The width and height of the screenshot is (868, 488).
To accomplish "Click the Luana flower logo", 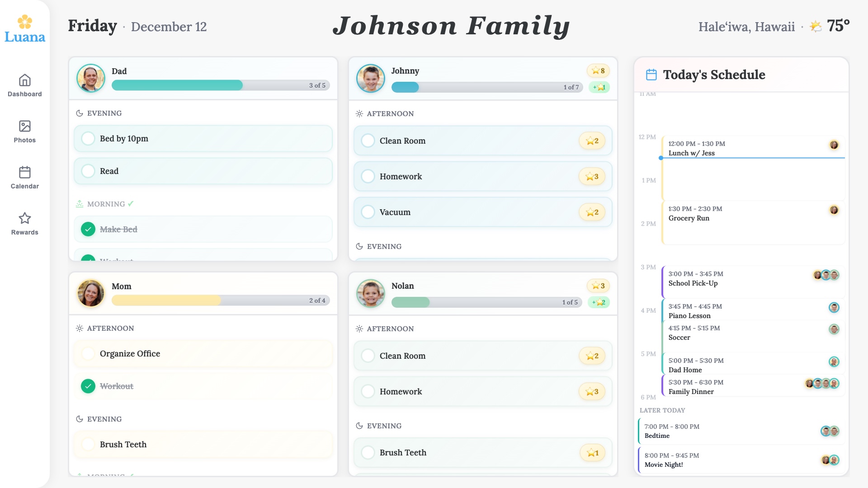I will (24, 20).
